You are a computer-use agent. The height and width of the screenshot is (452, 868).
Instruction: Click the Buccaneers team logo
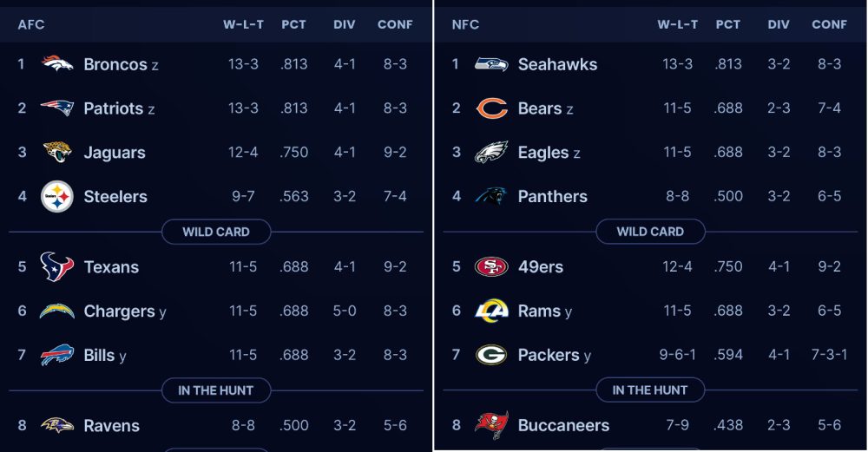coord(491,425)
